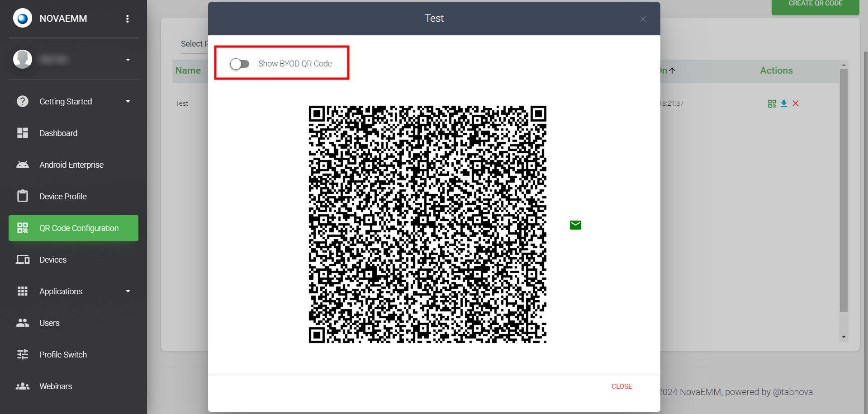Toggle the Show BYOD QR Code switch

239,64
